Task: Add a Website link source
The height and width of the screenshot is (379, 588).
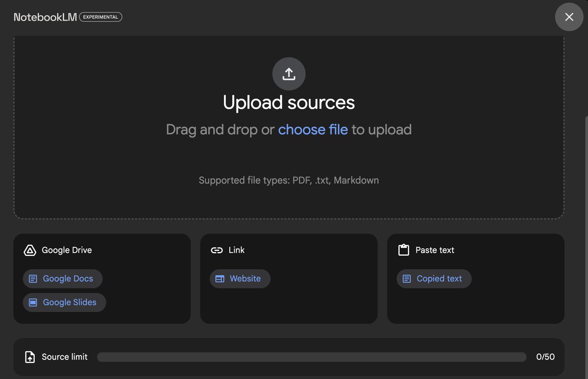Action: click(240, 279)
